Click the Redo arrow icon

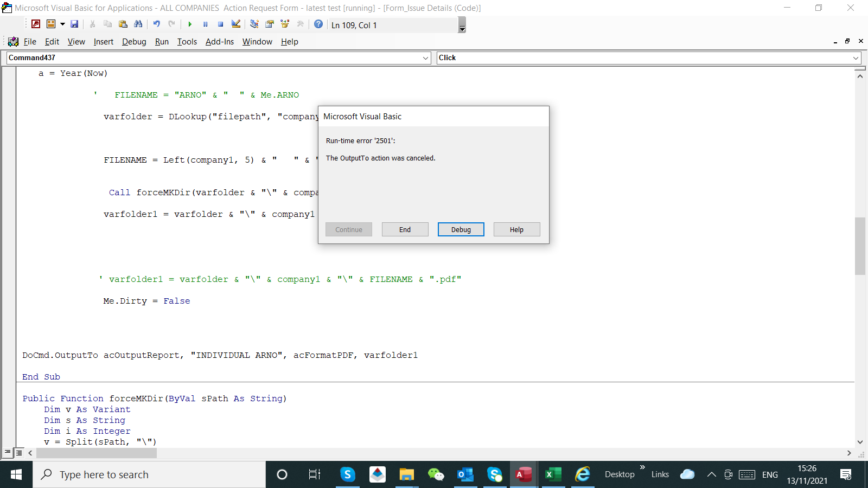point(172,24)
